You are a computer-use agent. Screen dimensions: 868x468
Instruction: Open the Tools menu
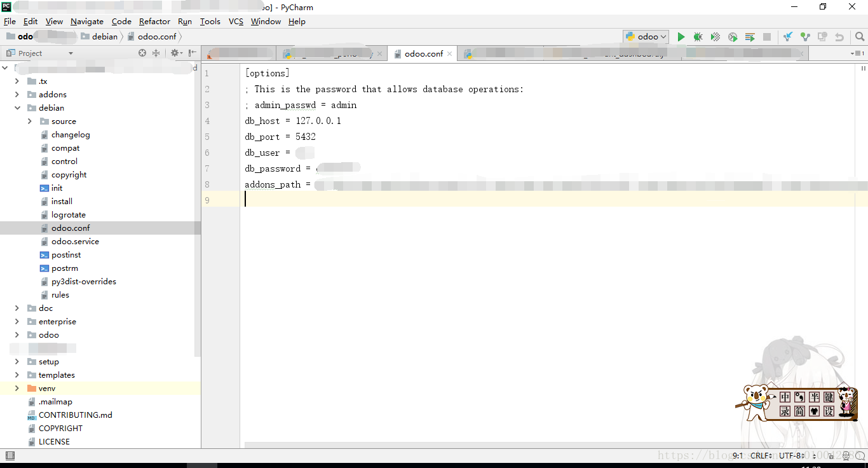[x=210, y=21]
